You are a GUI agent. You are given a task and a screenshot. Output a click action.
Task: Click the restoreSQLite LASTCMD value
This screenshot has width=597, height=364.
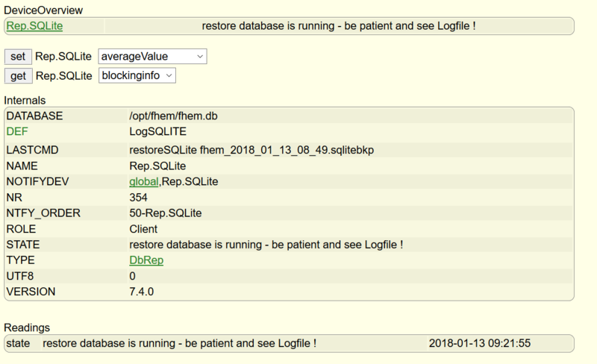[251, 150]
